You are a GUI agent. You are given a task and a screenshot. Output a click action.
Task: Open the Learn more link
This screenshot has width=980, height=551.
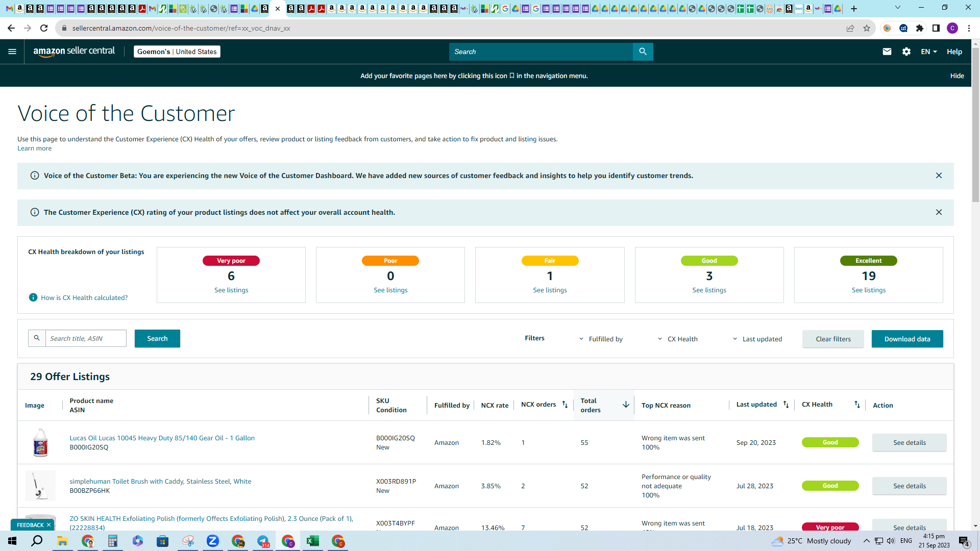[34, 148]
